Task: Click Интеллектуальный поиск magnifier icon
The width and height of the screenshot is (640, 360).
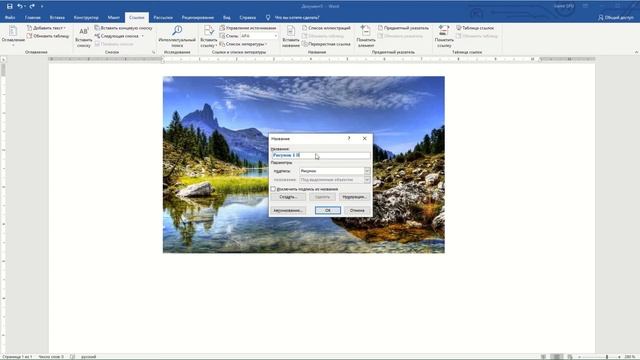Action: tap(177, 30)
